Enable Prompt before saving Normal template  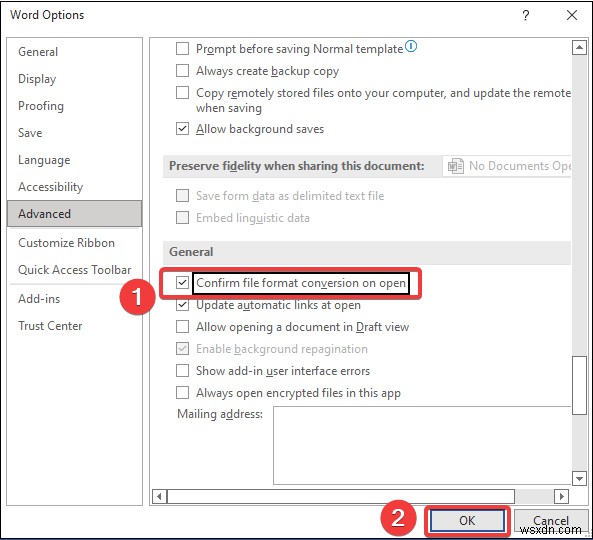click(x=182, y=49)
